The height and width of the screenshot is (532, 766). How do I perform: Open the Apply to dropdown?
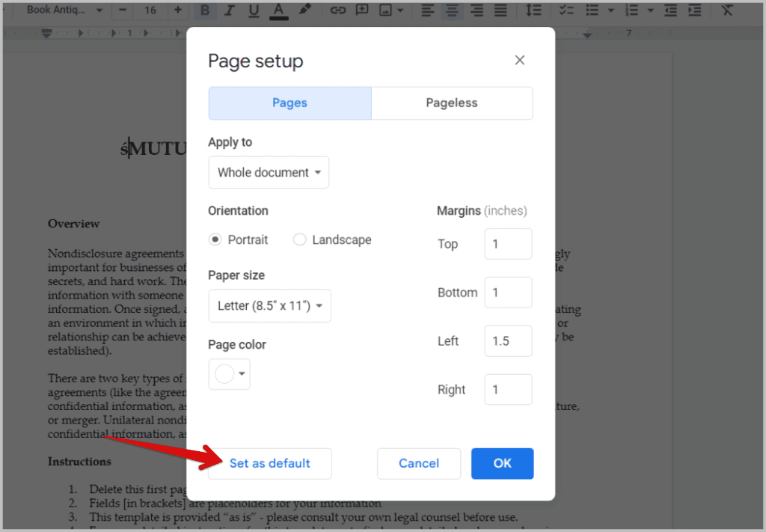click(x=269, y=172)
